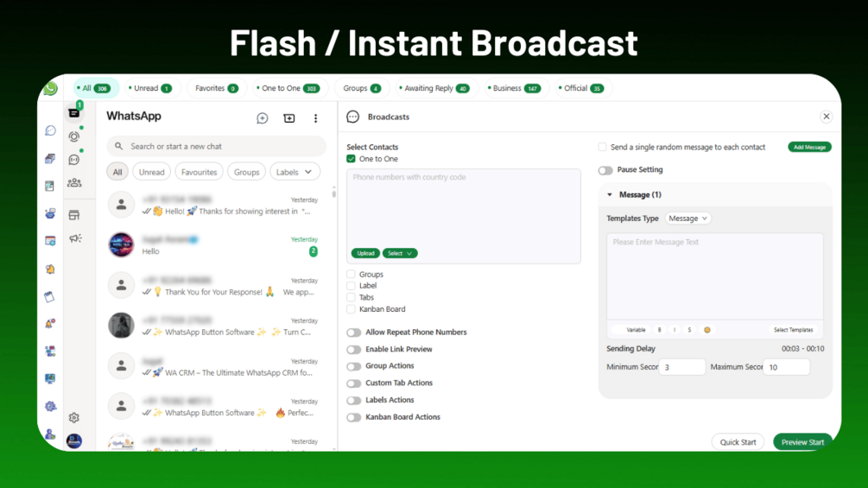
Task: Check the Tabs contact checkbox
Action: coord(351,297)
